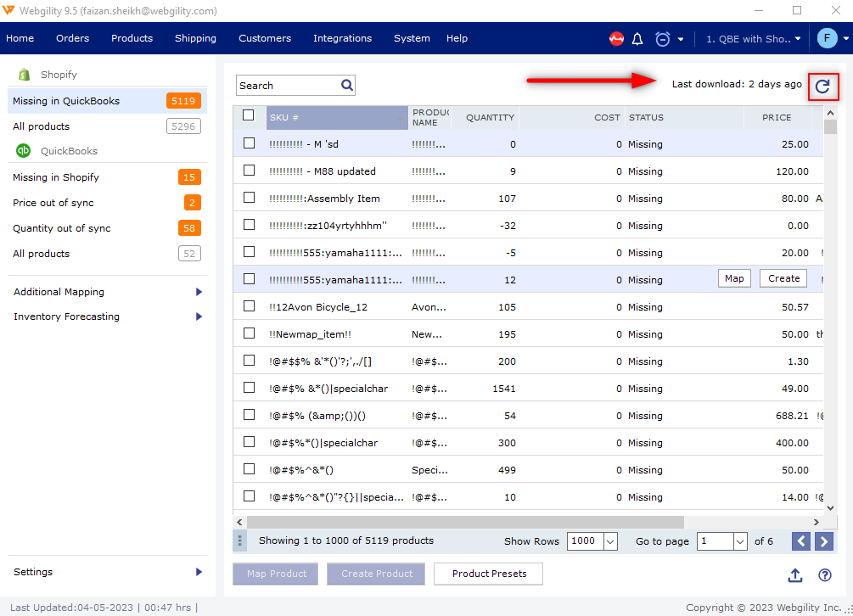853x616 pixels.
Task: Click the Create button in highlighted row
Action: coord(783,278)
